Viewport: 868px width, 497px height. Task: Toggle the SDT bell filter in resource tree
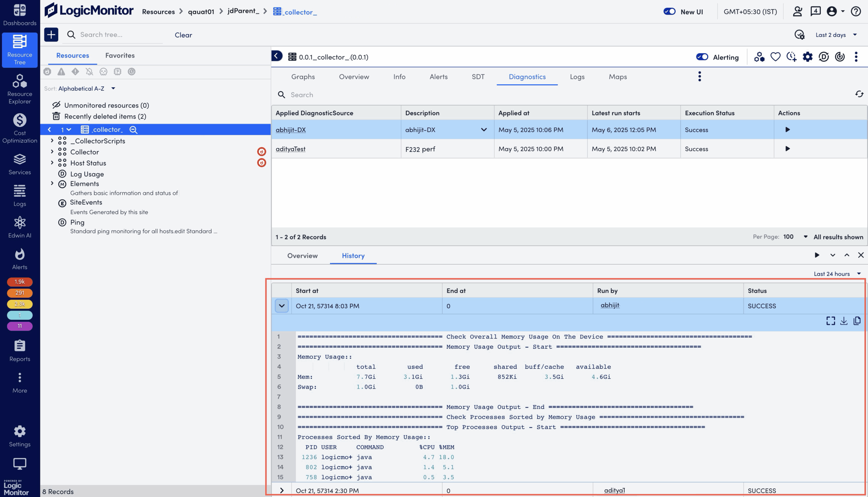tap(90, 72)
